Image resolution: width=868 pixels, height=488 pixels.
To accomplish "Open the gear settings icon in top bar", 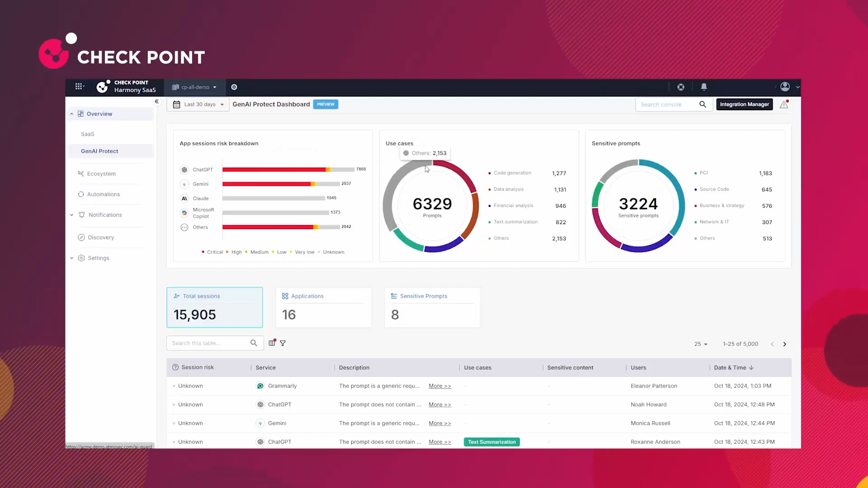I will 234,87.
